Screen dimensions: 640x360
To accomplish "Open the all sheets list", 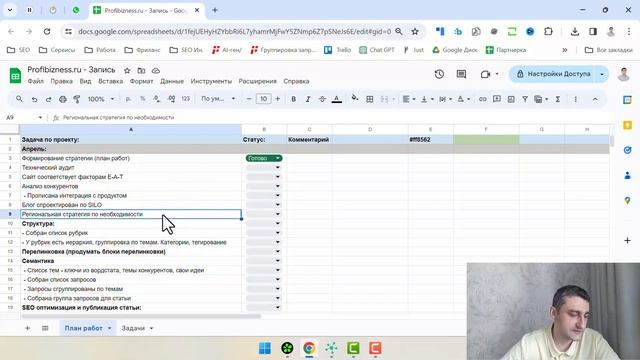I will tap(45, 328).
